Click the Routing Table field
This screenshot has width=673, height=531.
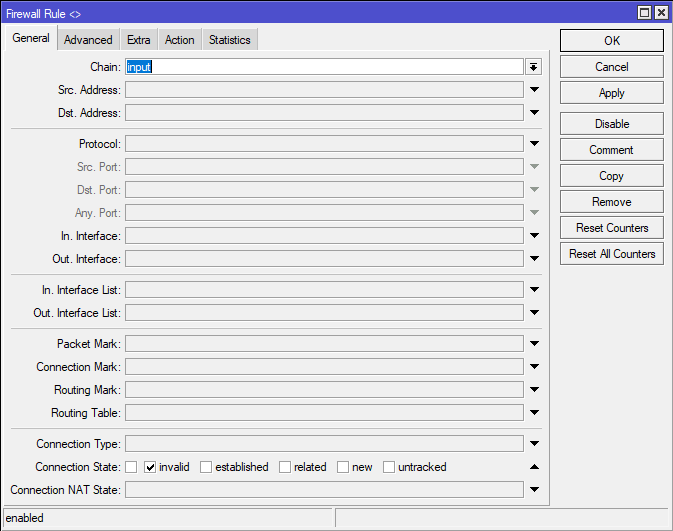click(324, 413)
